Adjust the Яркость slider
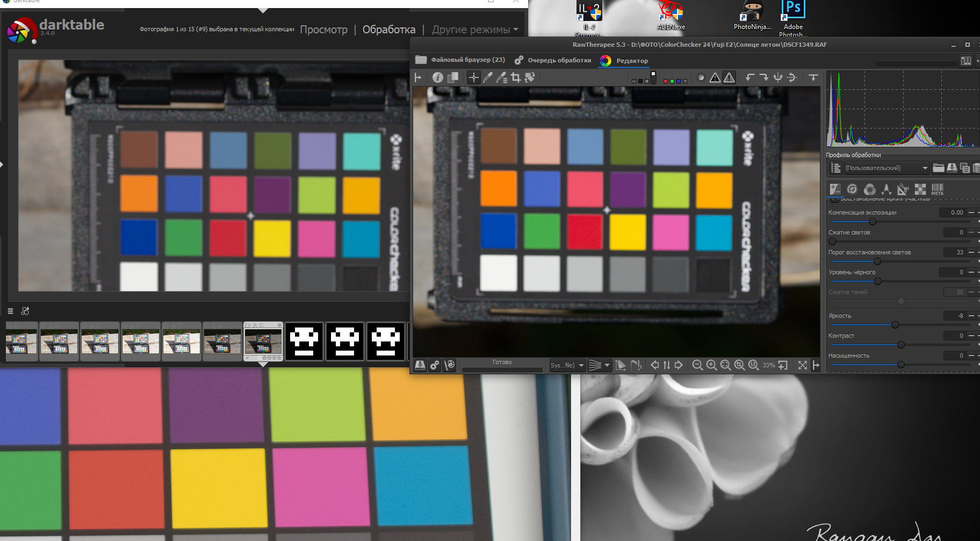 click(900, 325)
